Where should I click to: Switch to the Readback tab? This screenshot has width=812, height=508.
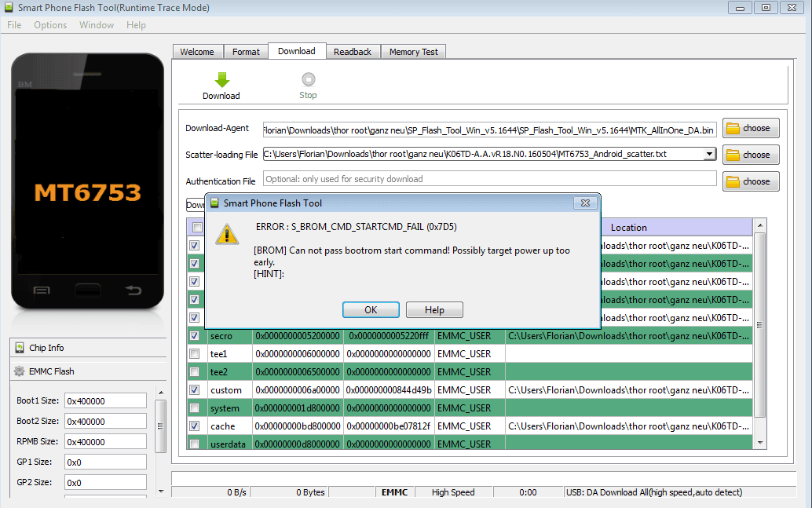click(353, 52)
